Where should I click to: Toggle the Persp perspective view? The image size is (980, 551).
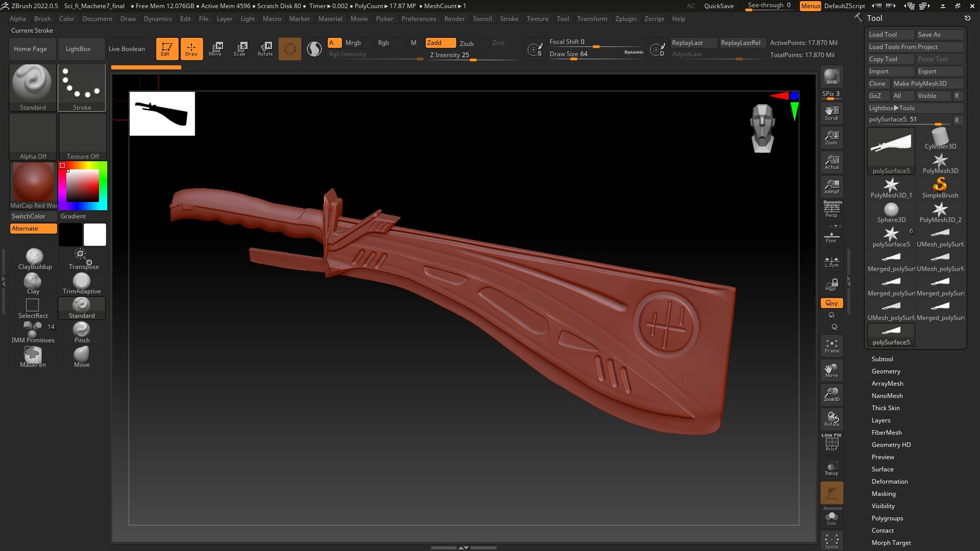click(x=831, y=210)
